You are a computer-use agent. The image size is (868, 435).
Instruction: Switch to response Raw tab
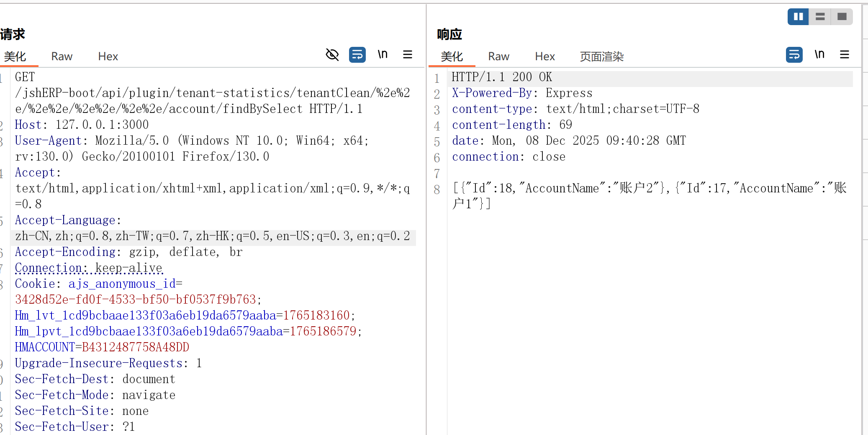click(x=498, y=56)
